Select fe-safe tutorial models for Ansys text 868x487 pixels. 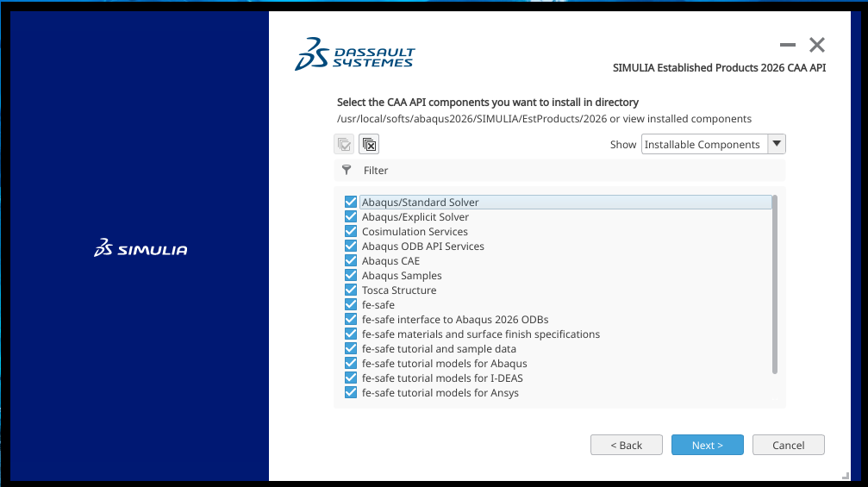pyautogui.click(x=440, y=393)
